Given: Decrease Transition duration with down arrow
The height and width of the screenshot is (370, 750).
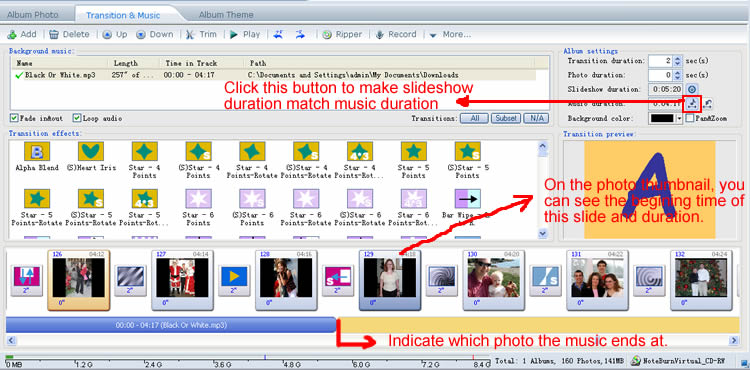Looking at the screenshot, I should coord(677,64).
